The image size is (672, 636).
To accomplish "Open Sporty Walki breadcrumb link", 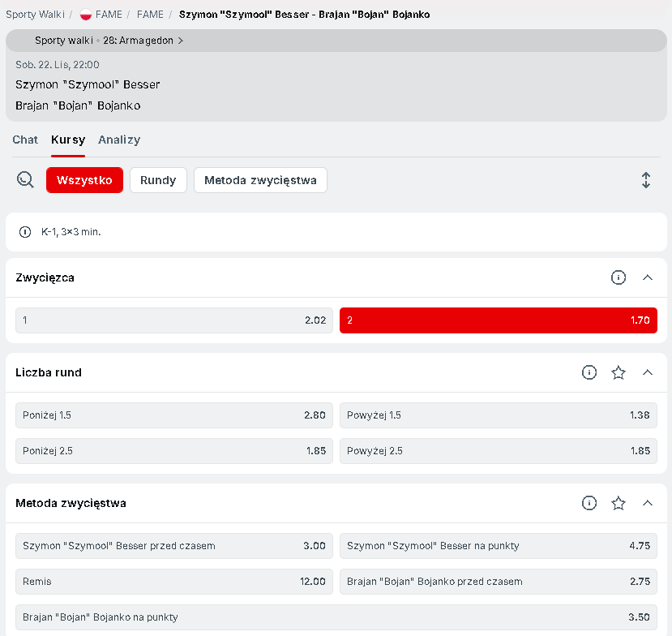I will pyautogui.click(x=35, y=15).
